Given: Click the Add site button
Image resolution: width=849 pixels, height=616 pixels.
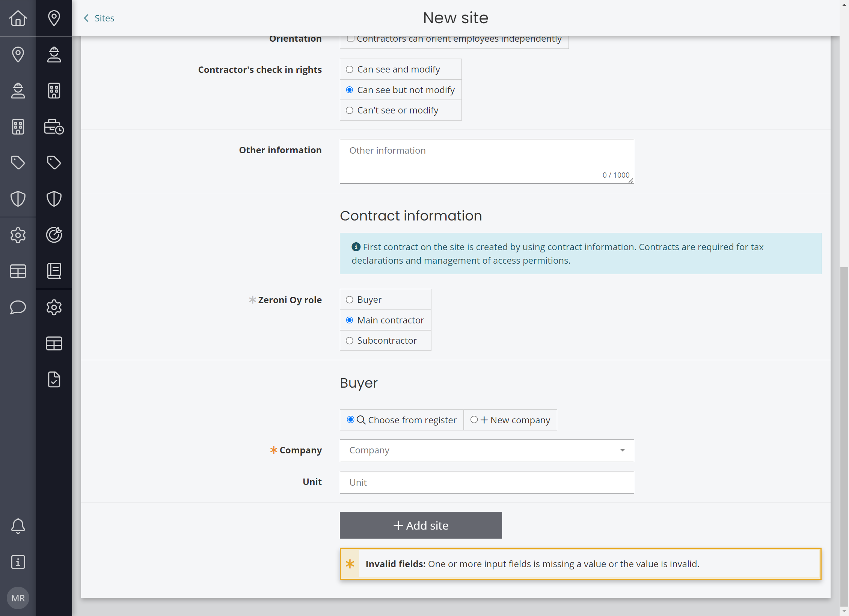Looking at the screenshot, I should point(421,525).
